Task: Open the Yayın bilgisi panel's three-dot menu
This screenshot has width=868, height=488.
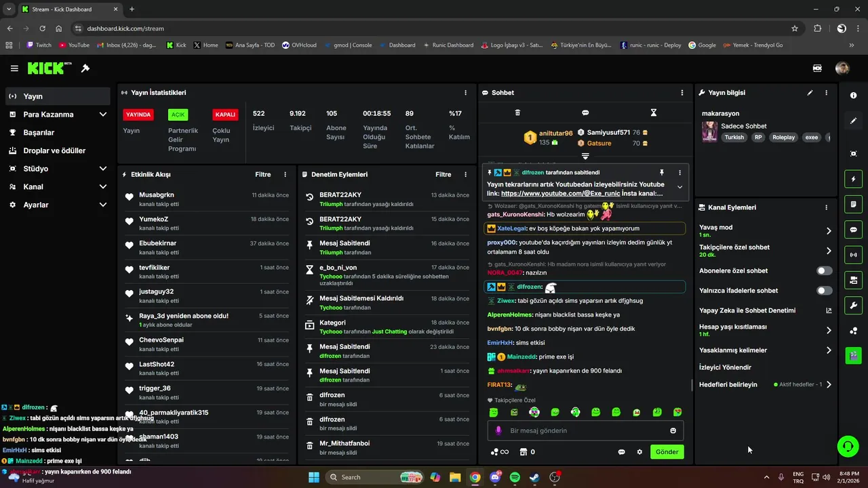Action: coord(826,93)
